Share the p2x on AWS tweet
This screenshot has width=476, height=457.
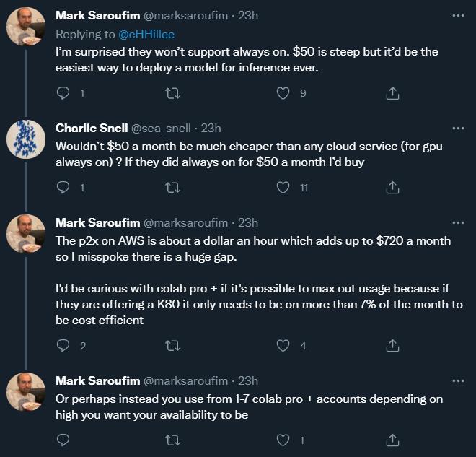click(x=392, y=346)
